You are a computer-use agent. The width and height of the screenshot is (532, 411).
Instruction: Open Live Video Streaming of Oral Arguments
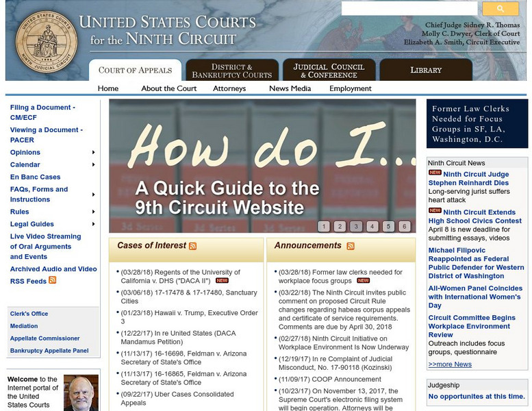pos(45,247)
